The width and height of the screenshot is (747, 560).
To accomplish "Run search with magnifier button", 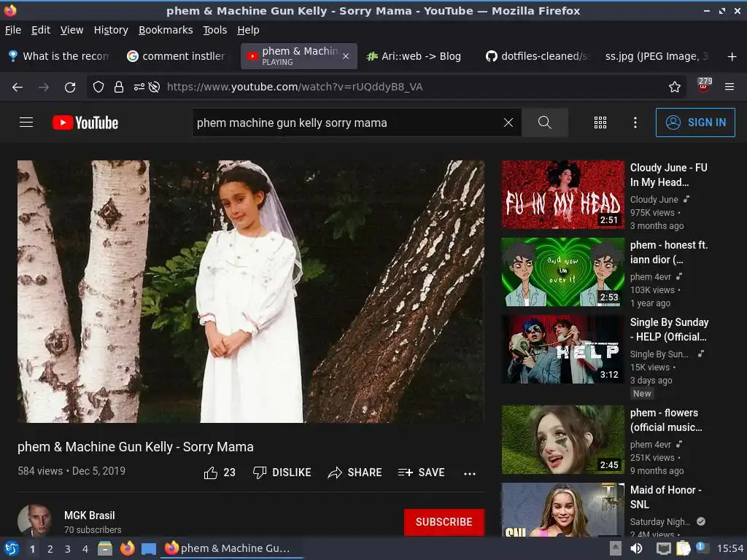I will (x=544, y=122).
